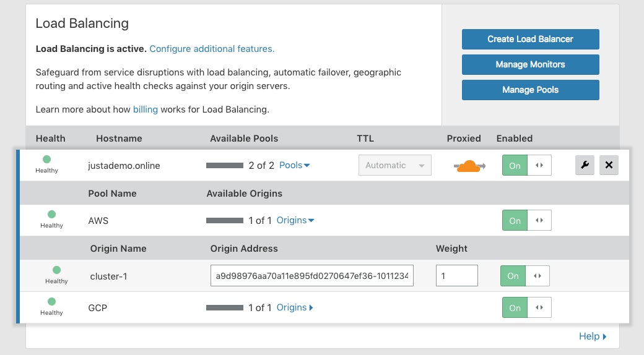Expand the GCP Origins list
644x355 pixels.
click(x=295, y=307)
